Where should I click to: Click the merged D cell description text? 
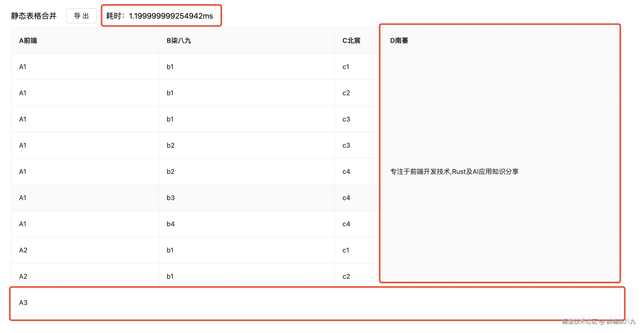[454, 172]
